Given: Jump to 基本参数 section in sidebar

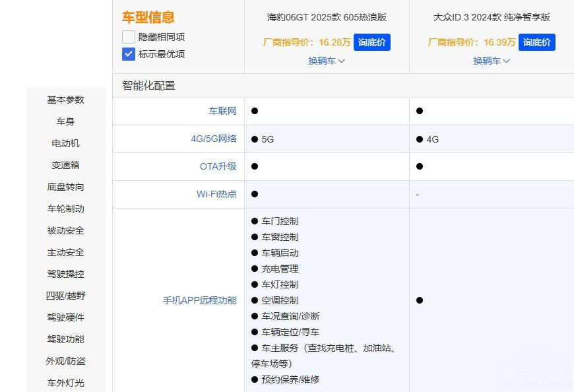Looking at the screenshot, I should point(65,100).
